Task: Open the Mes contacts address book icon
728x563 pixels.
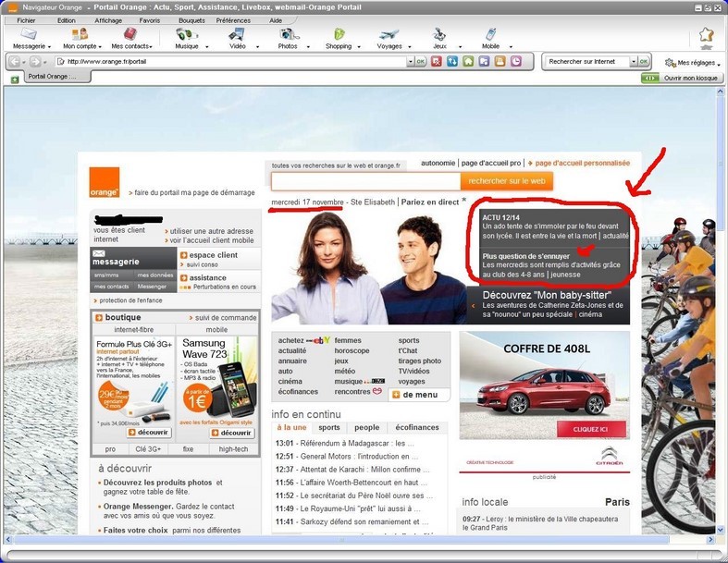Action: 130,34
